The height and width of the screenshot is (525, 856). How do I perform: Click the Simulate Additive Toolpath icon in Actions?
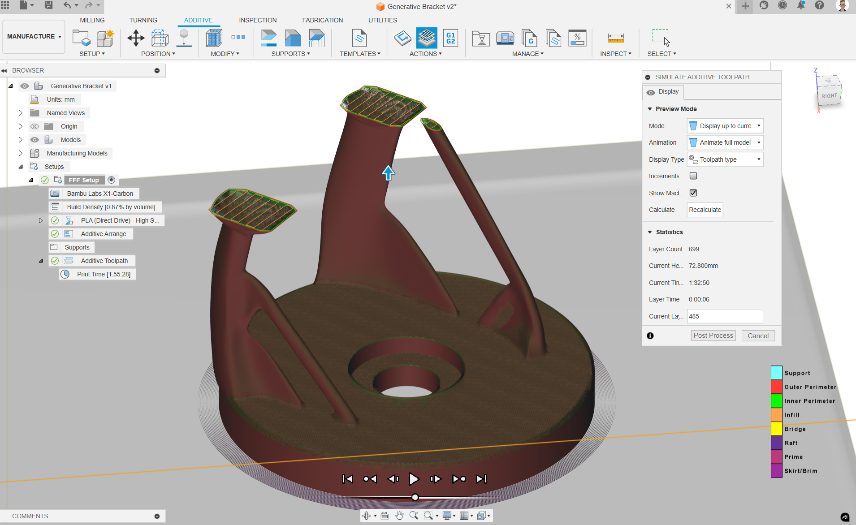click(x=426, y=38)
